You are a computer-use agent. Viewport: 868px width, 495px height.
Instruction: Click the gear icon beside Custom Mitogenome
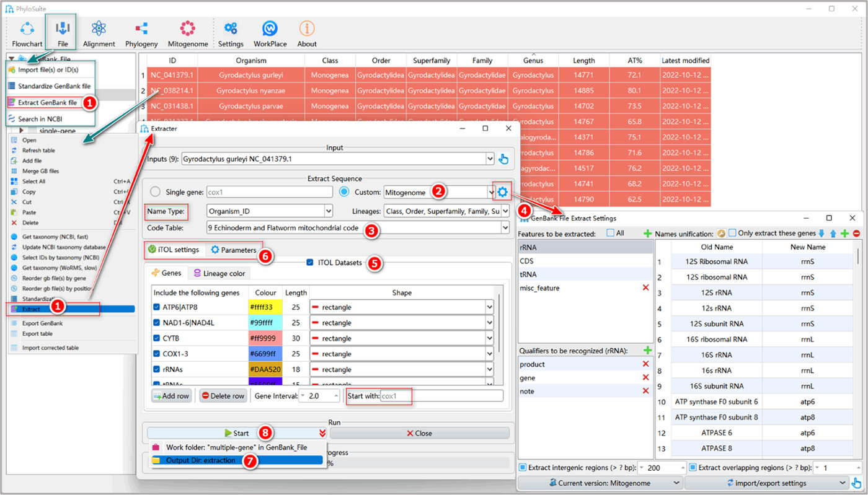coord(502,192)
